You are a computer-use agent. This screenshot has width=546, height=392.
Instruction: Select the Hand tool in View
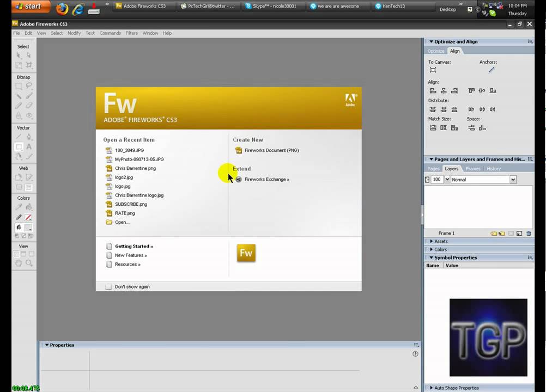[19, 264]
